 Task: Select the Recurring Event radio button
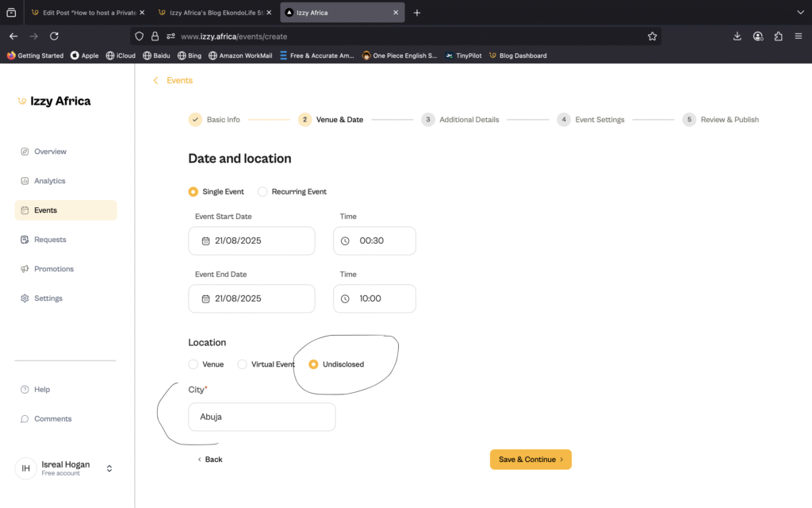pyautogui.click(x=262, y=191)
